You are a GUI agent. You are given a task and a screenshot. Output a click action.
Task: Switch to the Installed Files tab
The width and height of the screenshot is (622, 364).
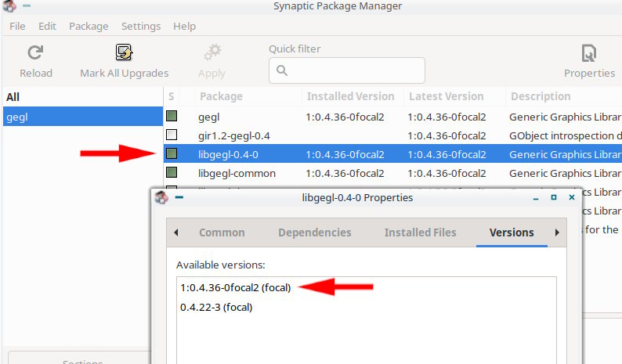point(420,232)
